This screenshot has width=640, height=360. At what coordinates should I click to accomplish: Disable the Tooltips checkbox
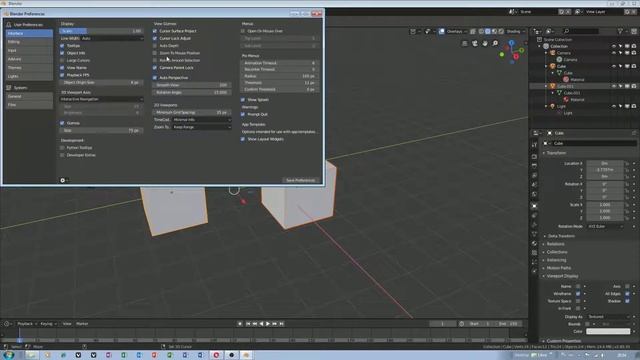click(x=62, y=46)
